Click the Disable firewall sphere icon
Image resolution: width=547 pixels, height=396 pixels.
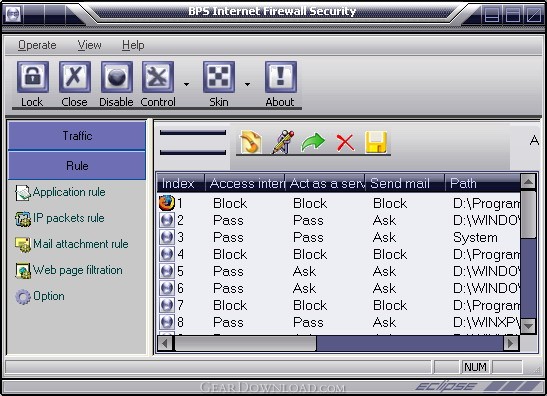(x=117, y=77)
